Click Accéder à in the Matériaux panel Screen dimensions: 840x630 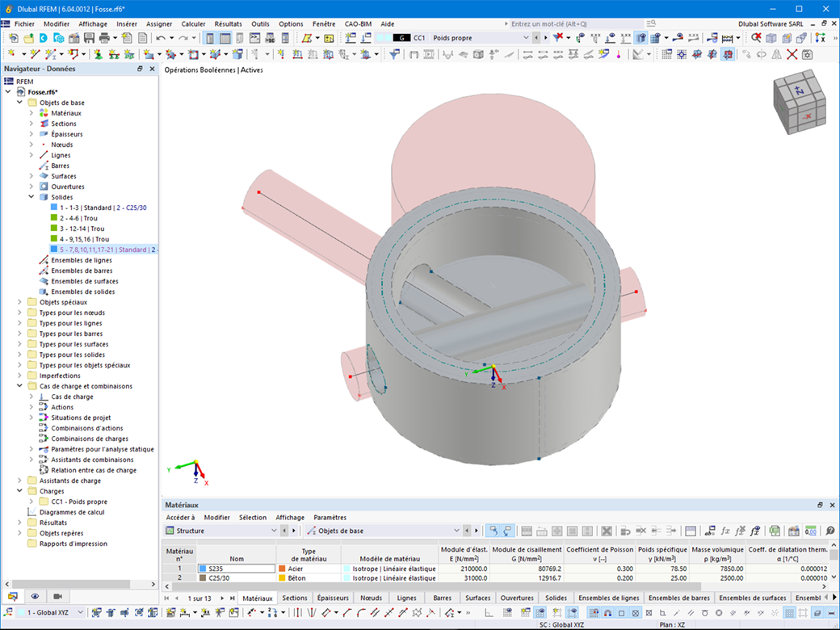[x=181, y=518]
